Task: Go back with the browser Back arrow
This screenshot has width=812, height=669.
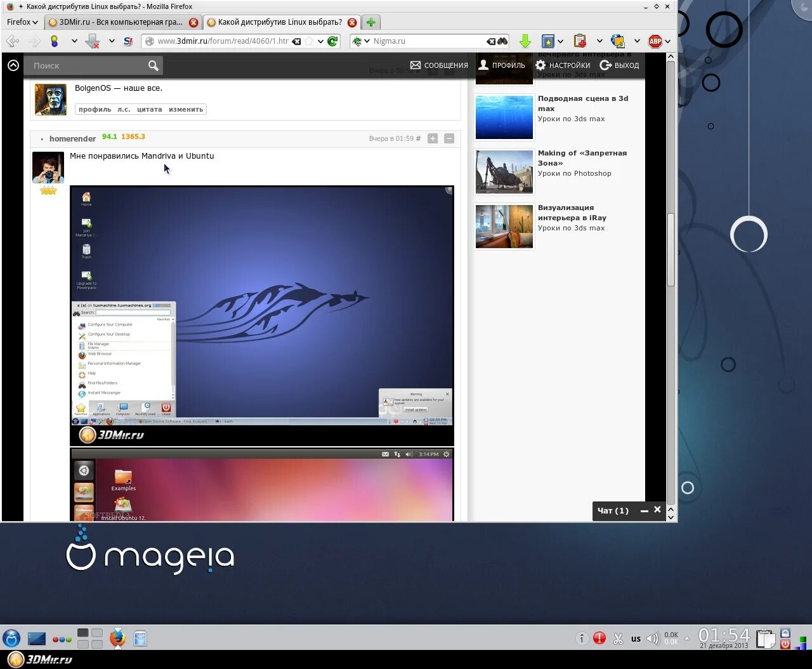Action: pyautogui.click(x=13, y=41)
